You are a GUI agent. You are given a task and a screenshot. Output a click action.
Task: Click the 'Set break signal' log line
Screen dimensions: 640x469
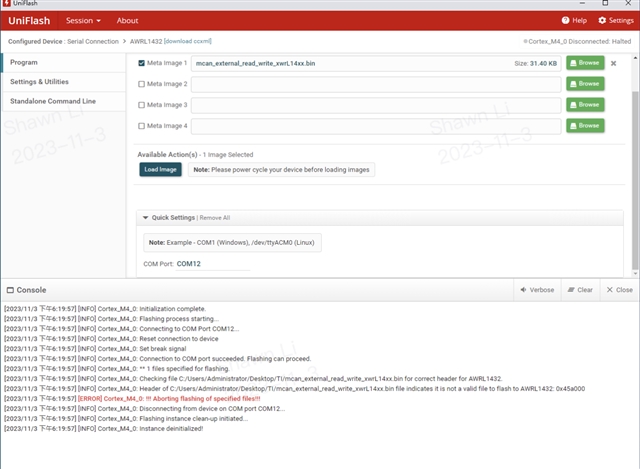[x=95, y=349]
